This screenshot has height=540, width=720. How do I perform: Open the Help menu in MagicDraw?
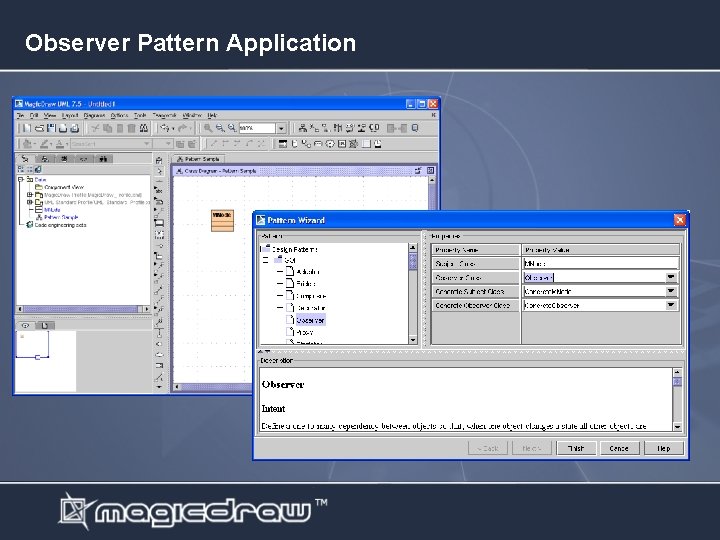coord(212,115)
